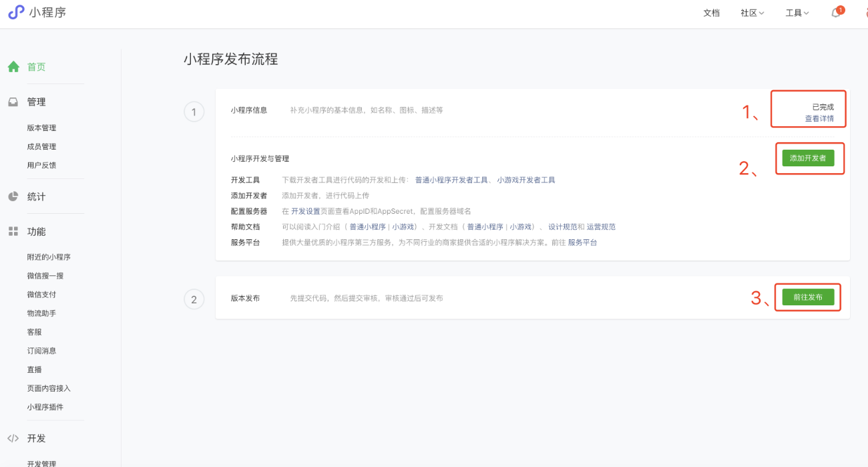Open 成员管理 in the sidebar
This screenshot has height=467, width=868.
pyautogui.click(x=41, y=146)
